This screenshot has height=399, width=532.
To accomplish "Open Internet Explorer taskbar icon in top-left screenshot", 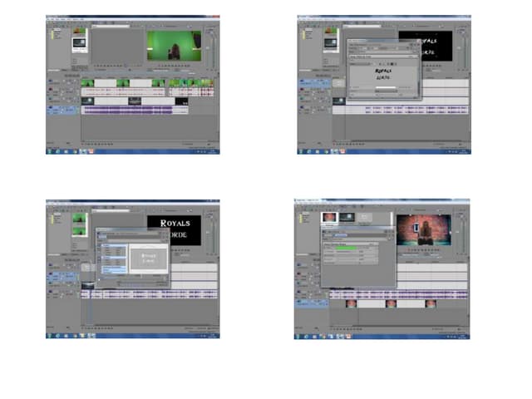I will click(x=57, y=152).
